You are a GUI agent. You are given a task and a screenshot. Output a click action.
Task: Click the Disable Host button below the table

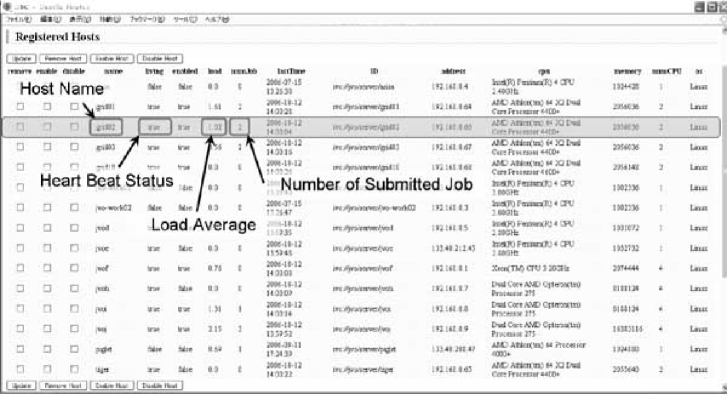point(160,386)
